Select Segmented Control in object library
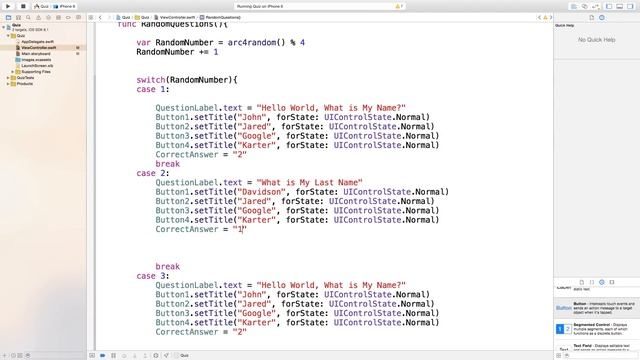The width and height of the screenshot is (640, 360). pyautogui.click(x=597, y=329)
